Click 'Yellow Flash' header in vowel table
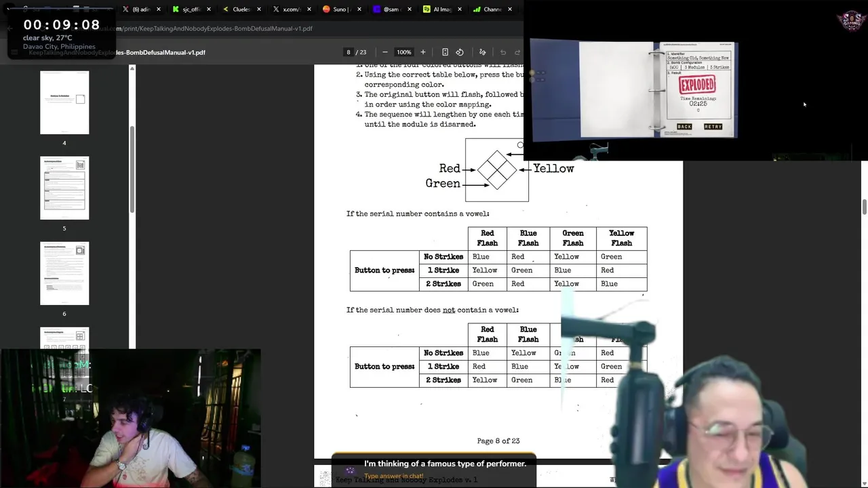Image resolution: width=868 pixels, height=488 pixels. 621,238
